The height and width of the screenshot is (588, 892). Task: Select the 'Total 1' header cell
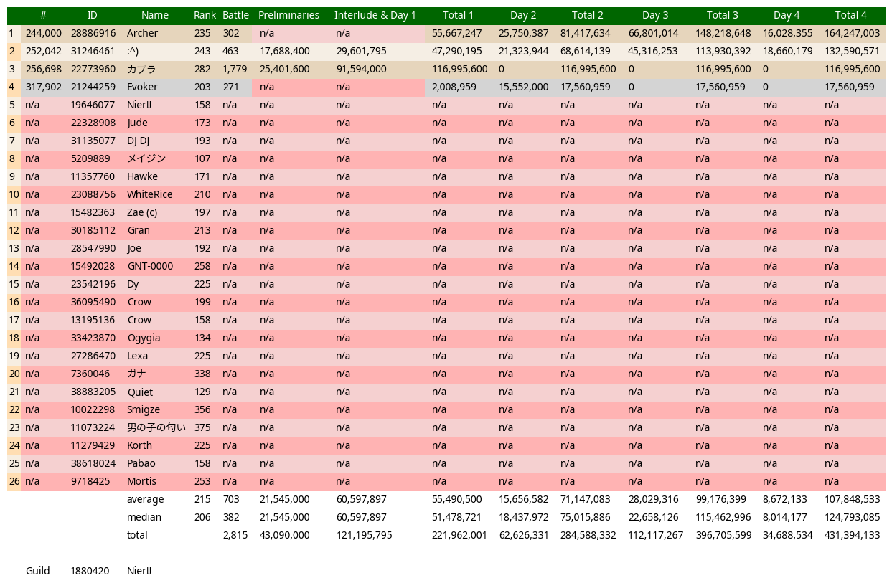click(458, 15)
